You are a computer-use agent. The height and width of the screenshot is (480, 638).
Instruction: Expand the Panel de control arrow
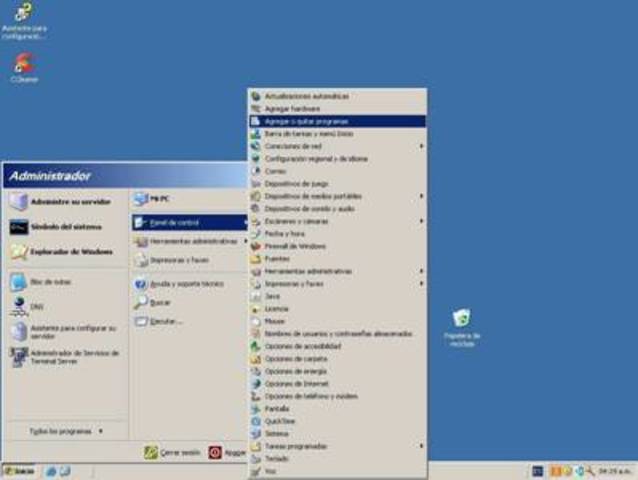245,223
